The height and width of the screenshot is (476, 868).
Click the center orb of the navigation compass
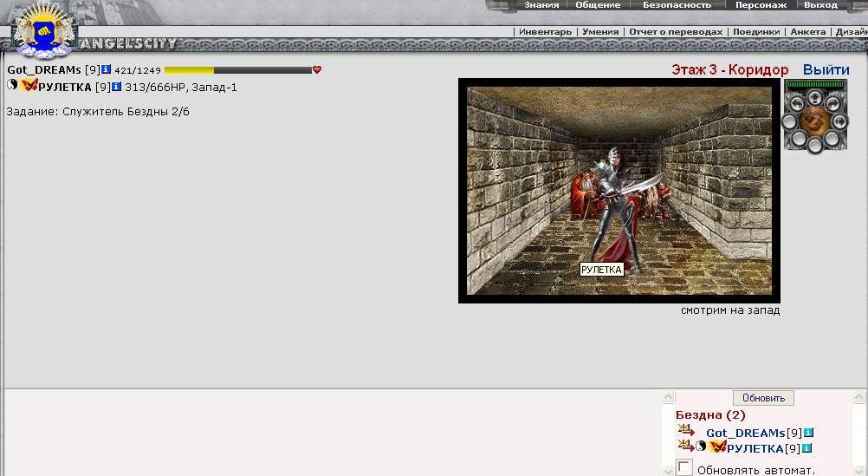[x=815, y=121]
